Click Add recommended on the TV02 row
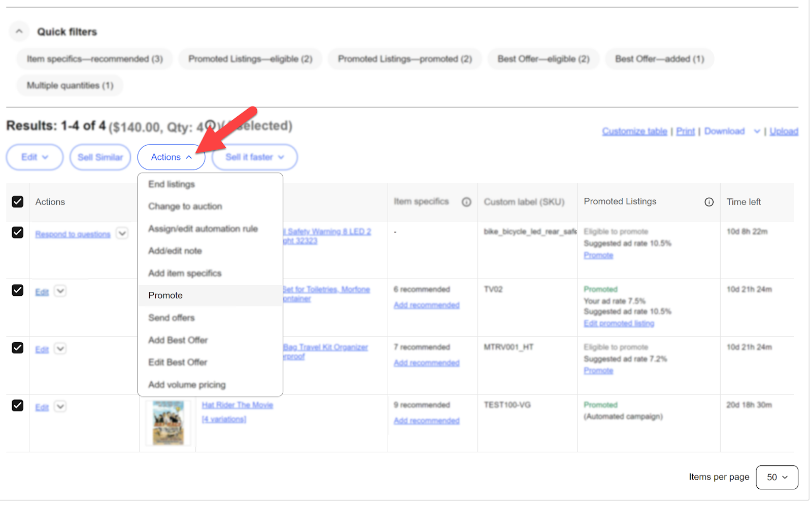 tap(426, 305)
